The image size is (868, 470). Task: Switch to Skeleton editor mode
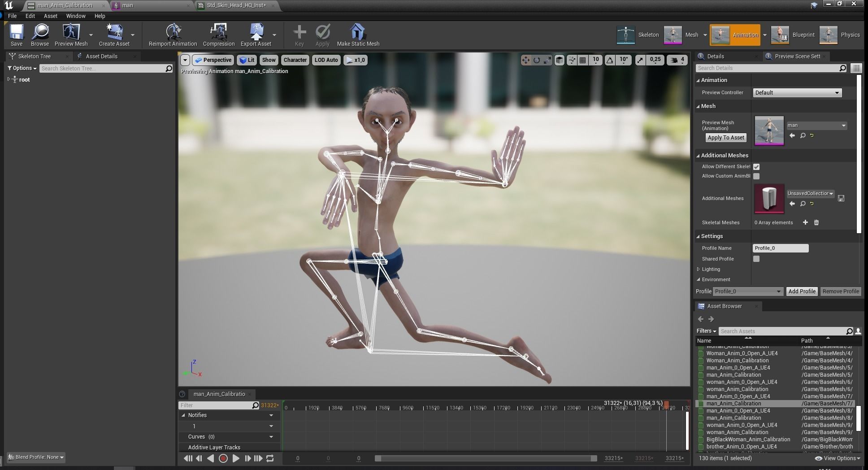pyautogui.click(x=638, y=35)
